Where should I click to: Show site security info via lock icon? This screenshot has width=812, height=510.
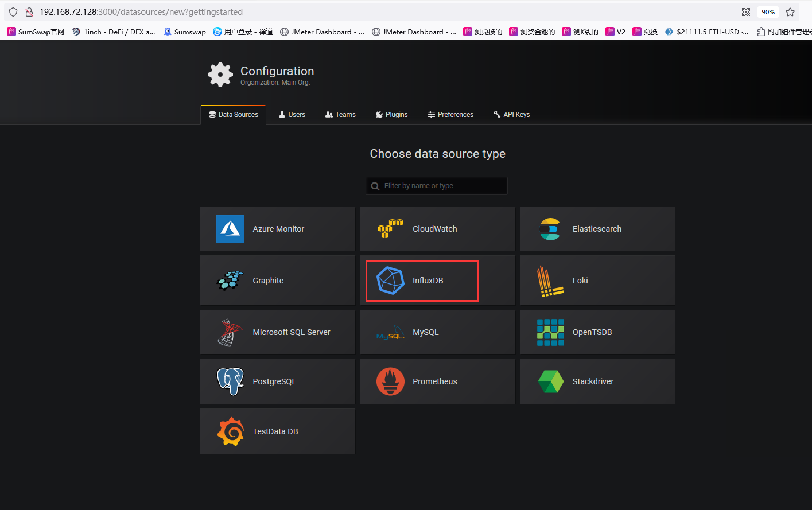29,12
